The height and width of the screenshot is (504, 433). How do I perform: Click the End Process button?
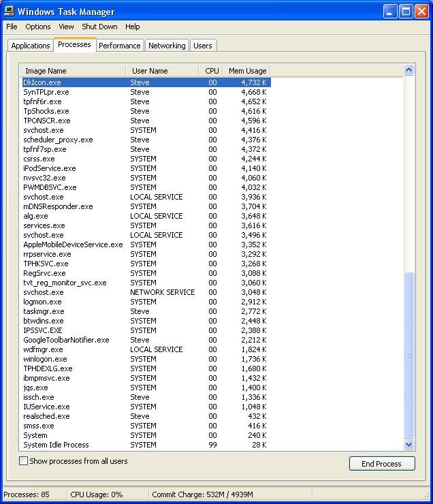[382, 464]
